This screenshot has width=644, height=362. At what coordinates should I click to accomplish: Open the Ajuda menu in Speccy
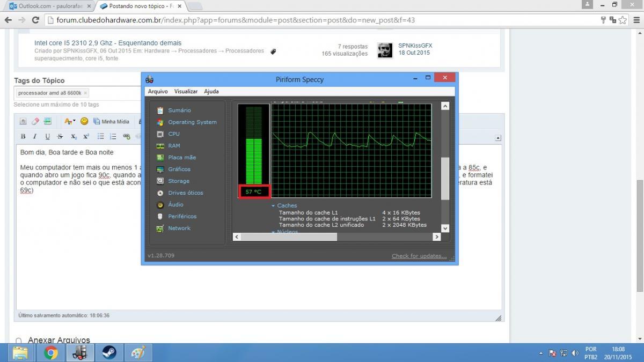pos(211,92)
